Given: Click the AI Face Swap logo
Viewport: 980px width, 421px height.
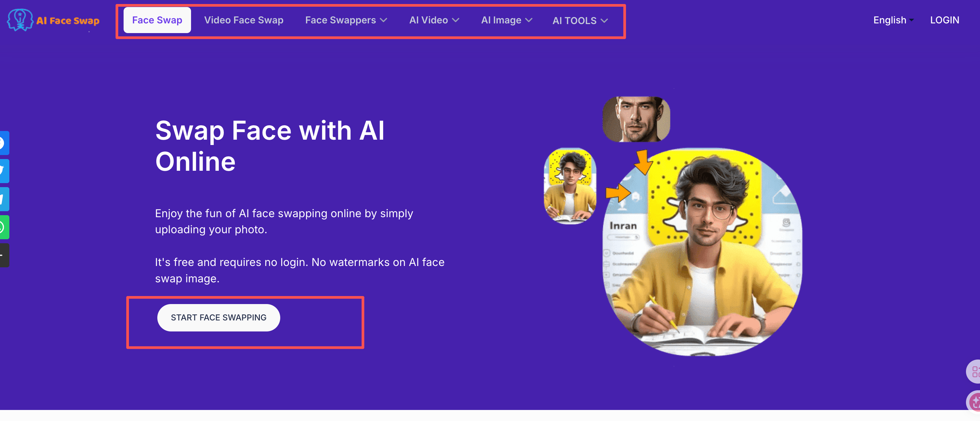Looking at the screenshot, I should [53, 20].
